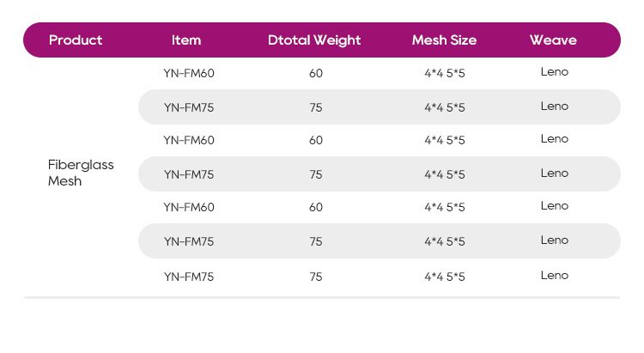The width and height of the screenshot is (644, 353).
Task: Select YN-FM75 in the sixth table row
Action: tap(188, 241)
